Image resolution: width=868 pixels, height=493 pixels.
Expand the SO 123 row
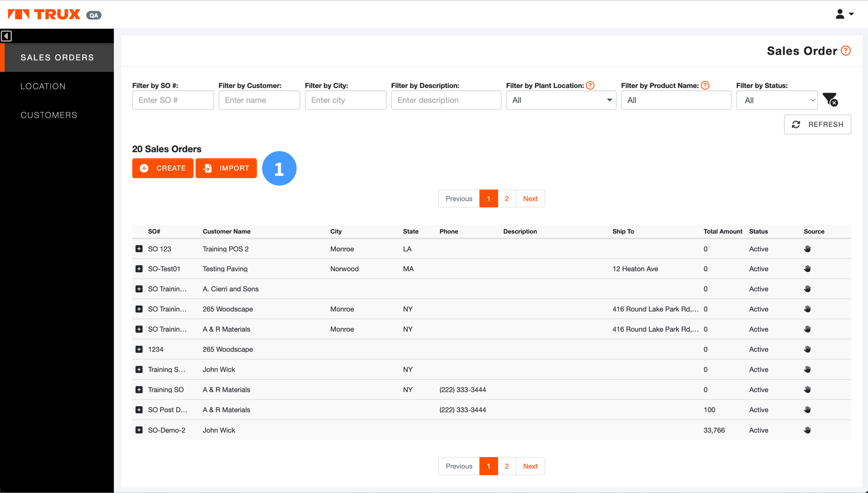point(139,249)
